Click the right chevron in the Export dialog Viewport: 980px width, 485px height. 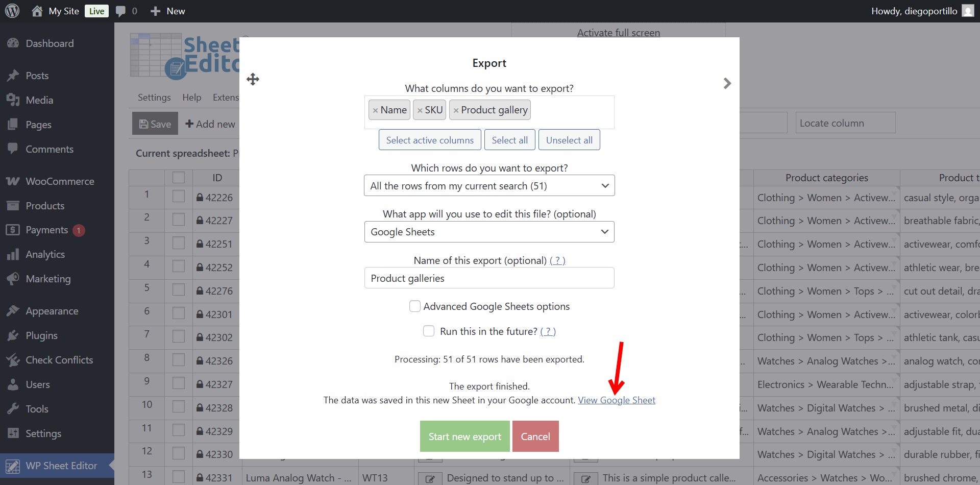pos(727,83)
